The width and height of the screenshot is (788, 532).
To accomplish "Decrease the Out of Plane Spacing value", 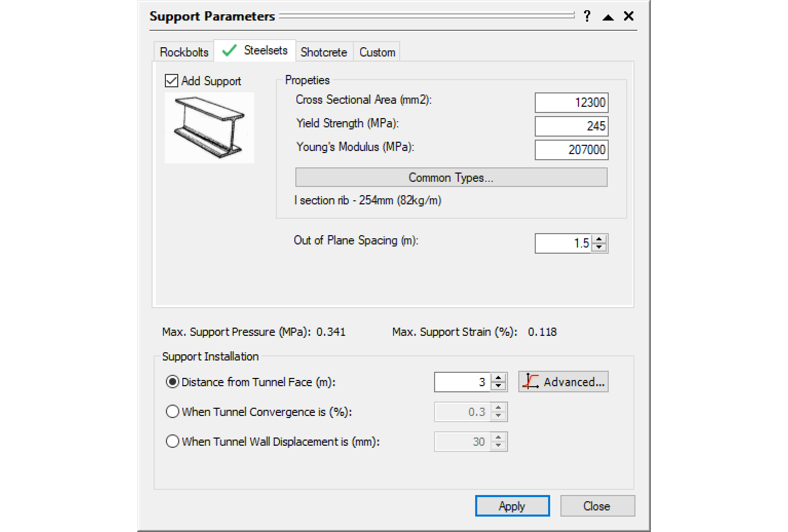I will click(599, 247).
